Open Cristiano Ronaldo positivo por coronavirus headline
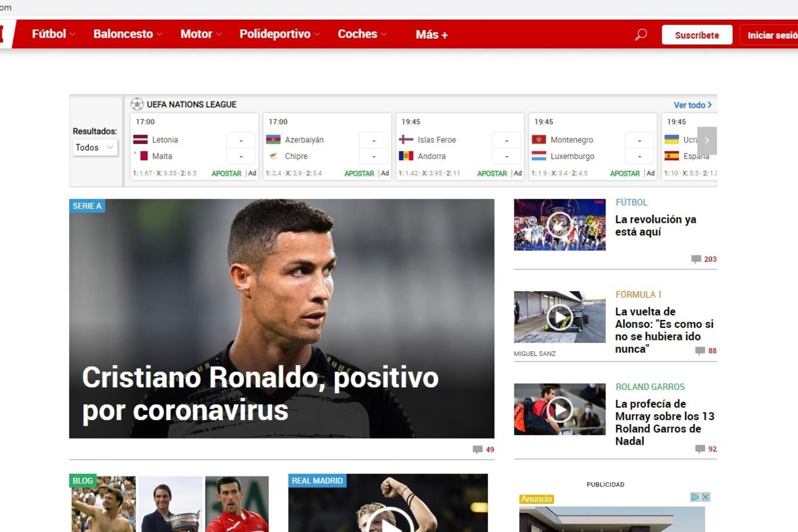The height and width of the screenshot is (532, 798). 260,394
